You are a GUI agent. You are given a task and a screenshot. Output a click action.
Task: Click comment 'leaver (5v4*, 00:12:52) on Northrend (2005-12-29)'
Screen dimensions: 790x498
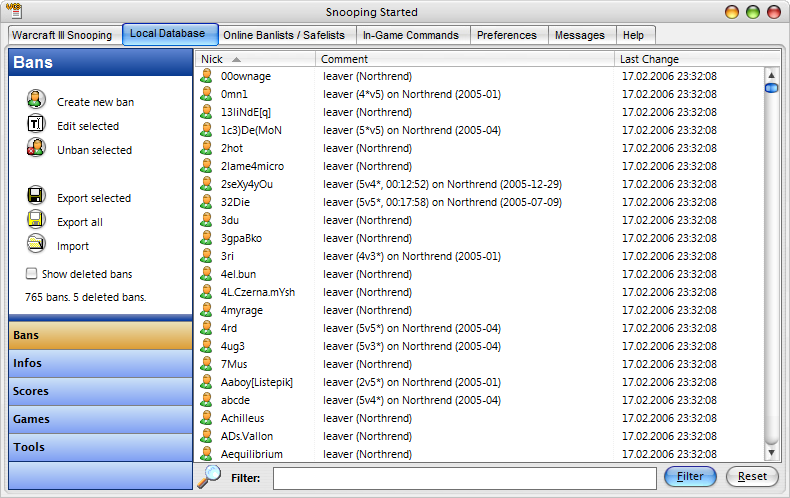(442, 184)
